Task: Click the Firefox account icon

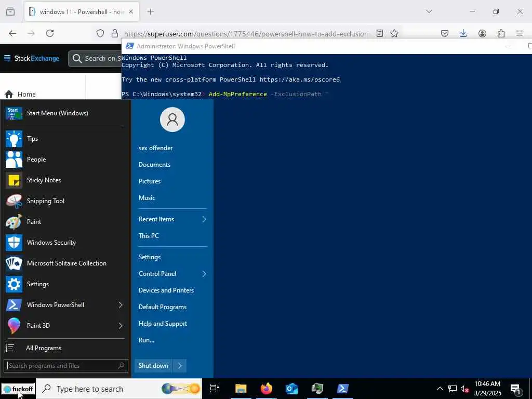Action: coord(482,33)
